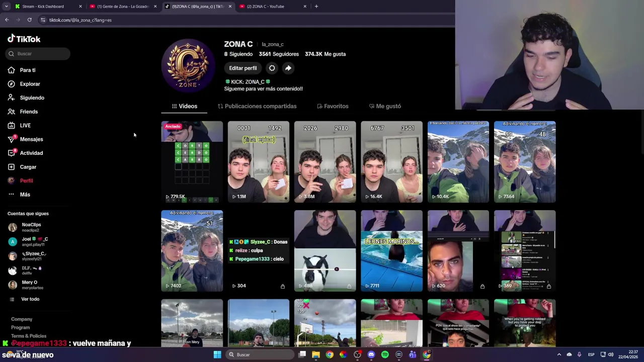Open the Mery O followed account

(26, 285)
